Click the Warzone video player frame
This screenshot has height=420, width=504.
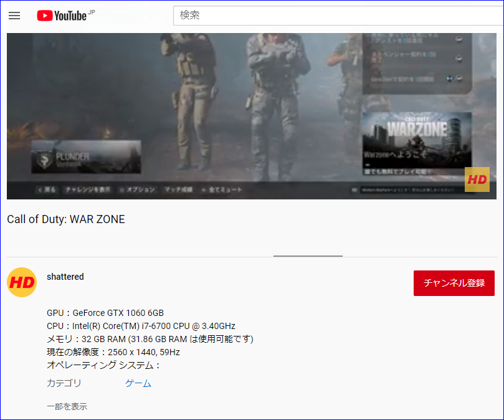(252, 116)
